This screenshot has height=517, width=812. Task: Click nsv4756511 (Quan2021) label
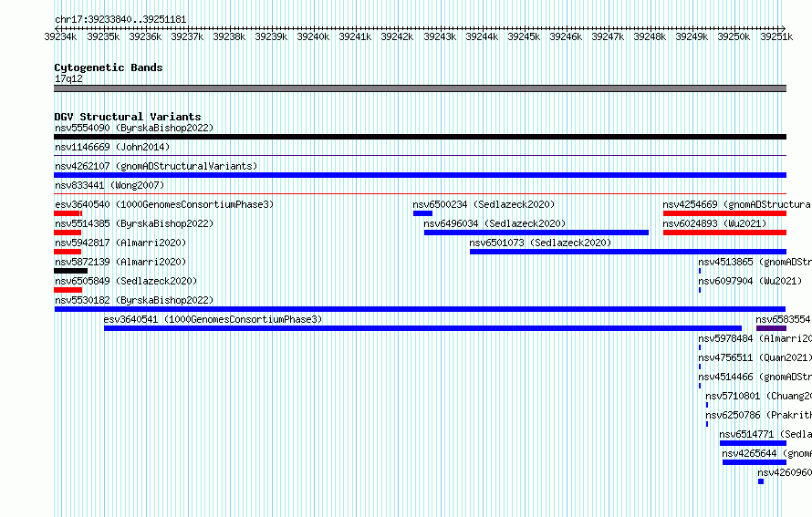[x=755, y=357]
